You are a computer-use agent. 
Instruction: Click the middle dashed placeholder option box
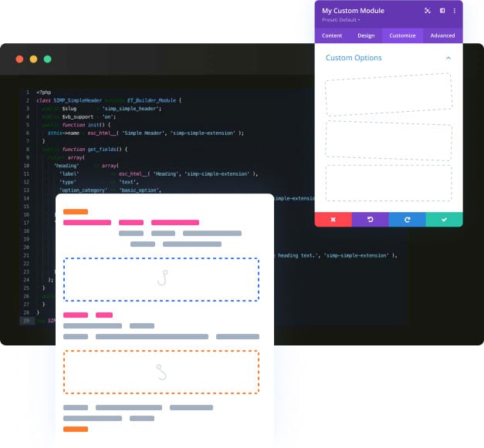388,140
